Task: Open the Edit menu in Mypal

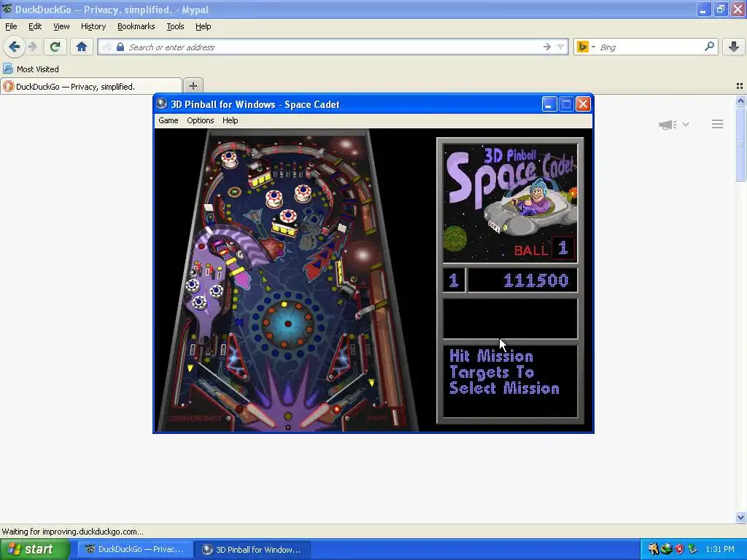Action: pos(35,26)
